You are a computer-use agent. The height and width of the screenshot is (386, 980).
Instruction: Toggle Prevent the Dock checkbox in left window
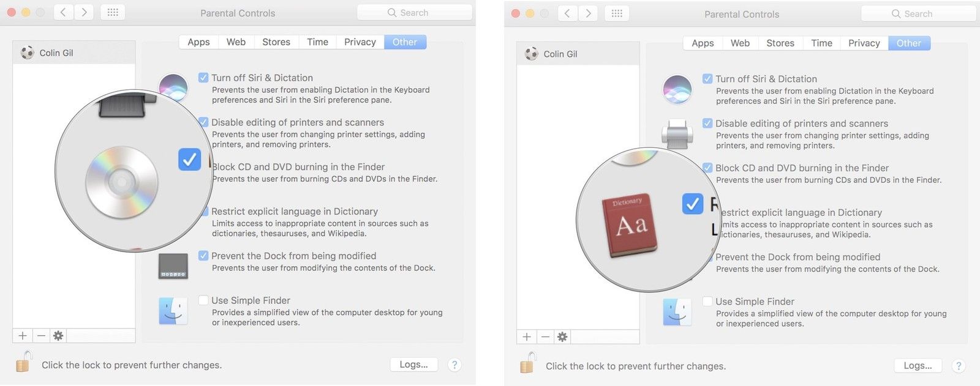pyautogui.click(x=203, y=256)
